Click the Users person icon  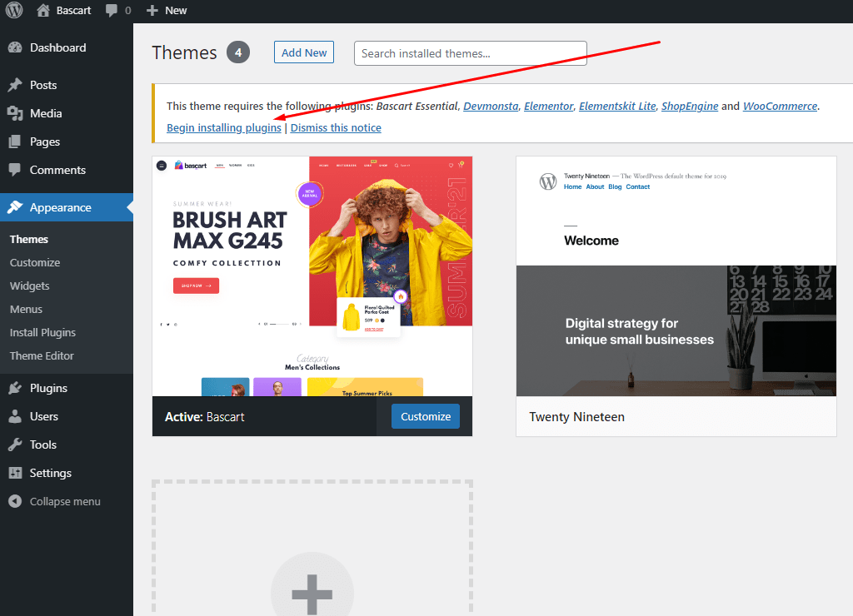click(15, 416)
